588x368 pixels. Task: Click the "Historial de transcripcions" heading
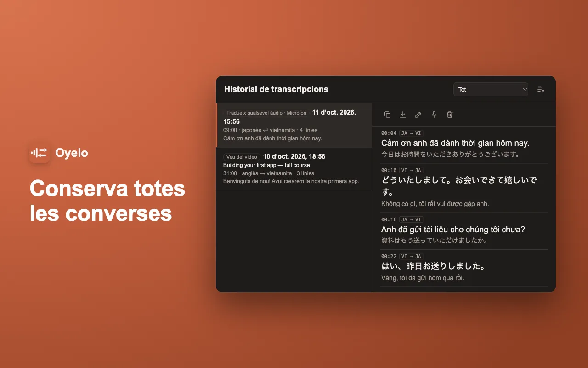[x=276, y=89]
